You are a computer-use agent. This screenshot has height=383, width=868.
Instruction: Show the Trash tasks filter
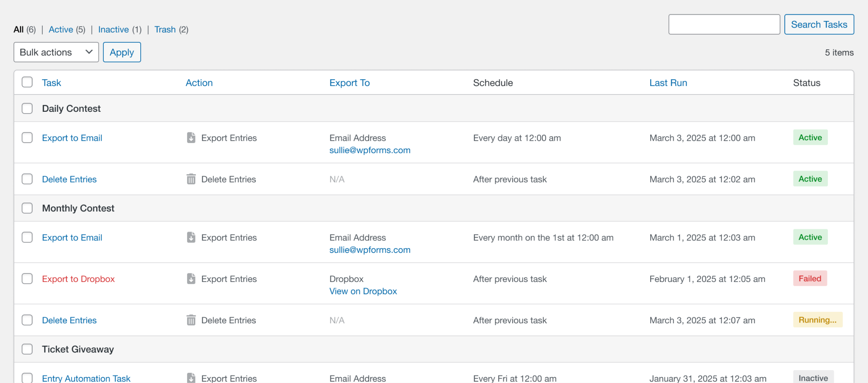(165, 29)
